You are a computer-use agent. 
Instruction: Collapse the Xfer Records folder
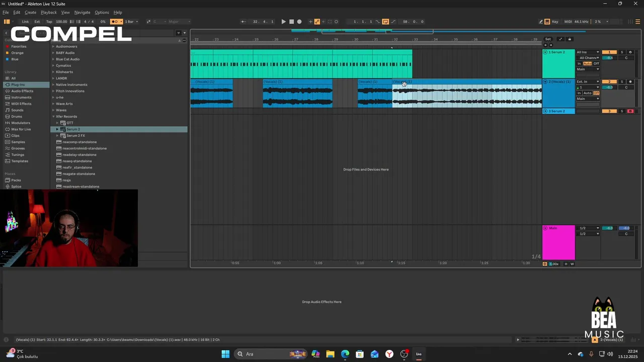click(53, 117)
